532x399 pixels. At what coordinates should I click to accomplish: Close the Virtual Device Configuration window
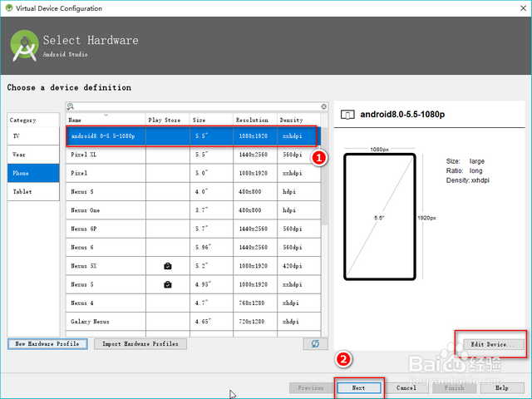click(x=523, y=8)
